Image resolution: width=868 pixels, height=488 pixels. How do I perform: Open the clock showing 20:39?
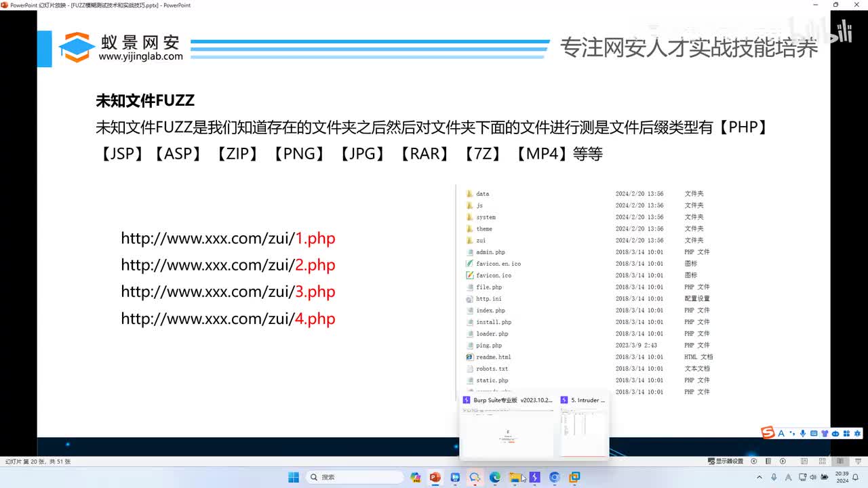click(842, 477)
